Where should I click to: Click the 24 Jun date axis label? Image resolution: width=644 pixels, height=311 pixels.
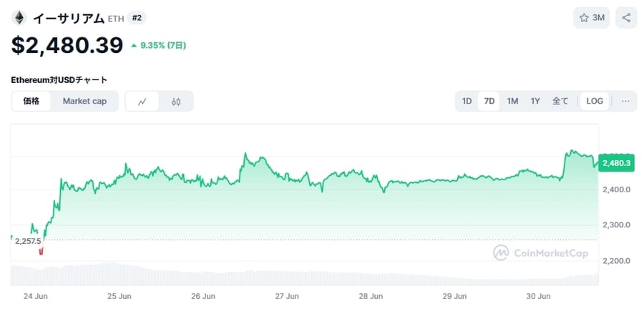(x=35, y=296)
